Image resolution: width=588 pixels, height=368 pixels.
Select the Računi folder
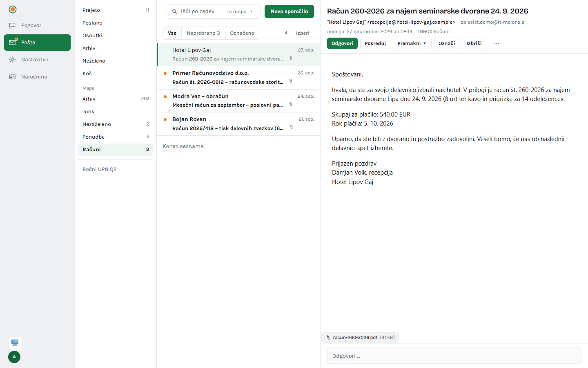[116, 150]
